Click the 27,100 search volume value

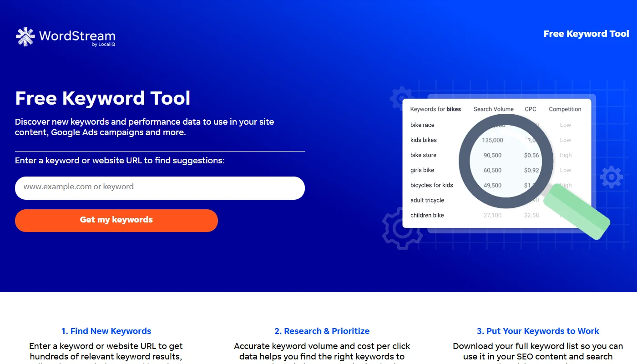click(x=493, y=215)
